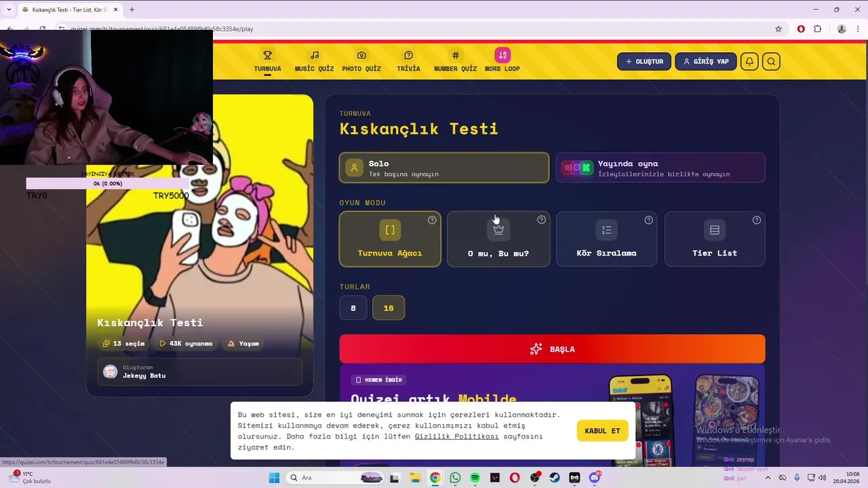Open the Word Loop section

click(502, 61)
